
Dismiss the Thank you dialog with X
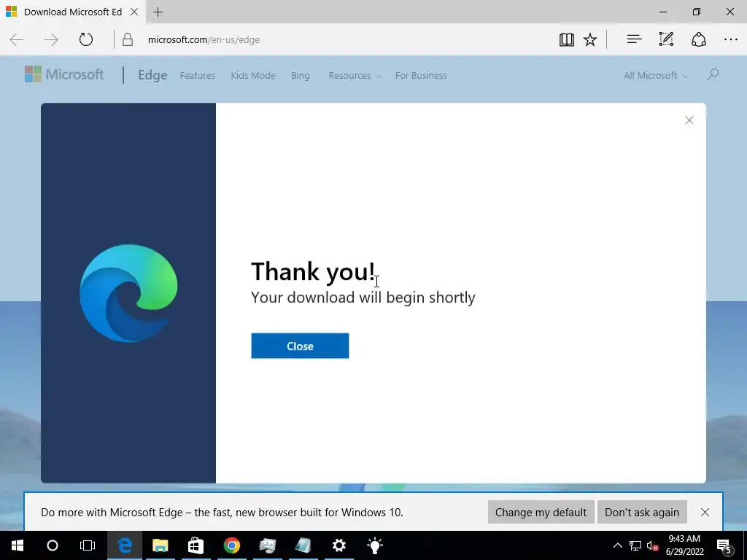click(689, 120)
